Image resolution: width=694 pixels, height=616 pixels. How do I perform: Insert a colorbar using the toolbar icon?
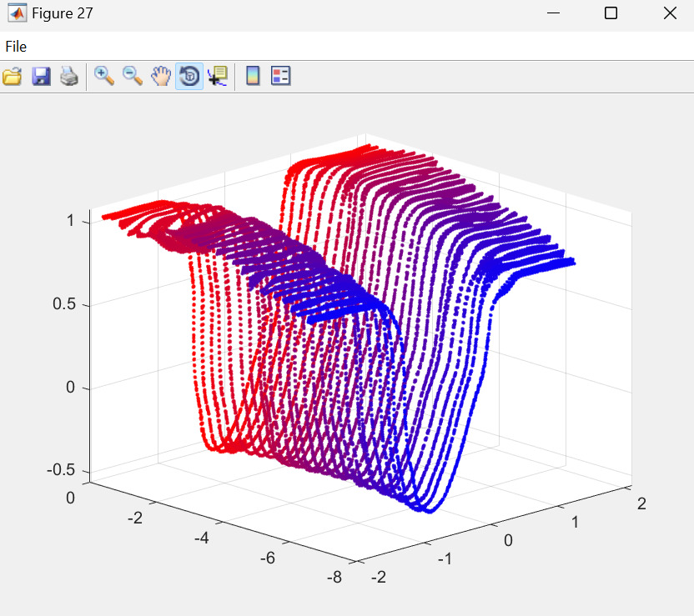click(x=253, y=77)
